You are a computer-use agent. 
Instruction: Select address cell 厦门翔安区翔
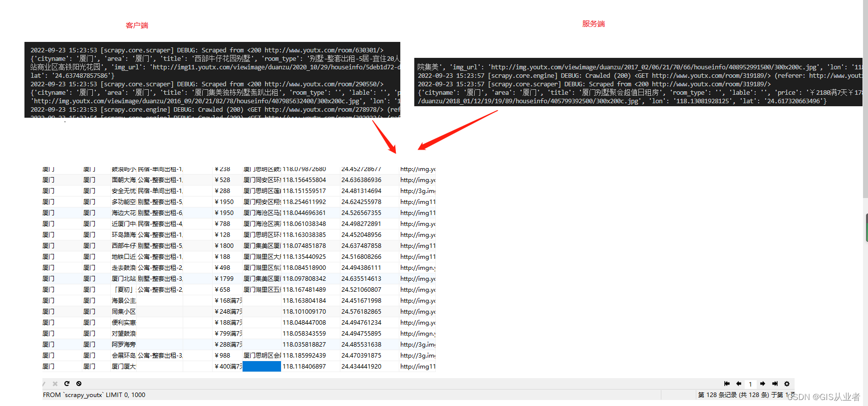[262, 202]
